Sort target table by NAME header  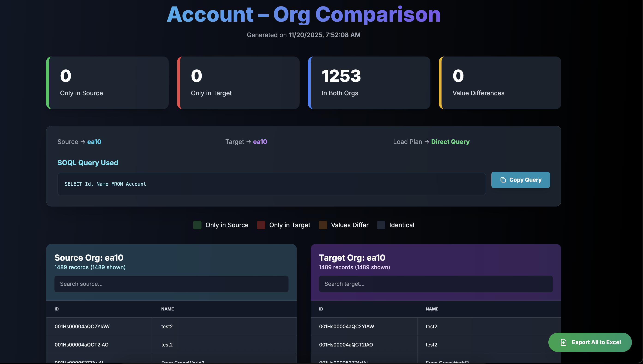tap(432, 309)
